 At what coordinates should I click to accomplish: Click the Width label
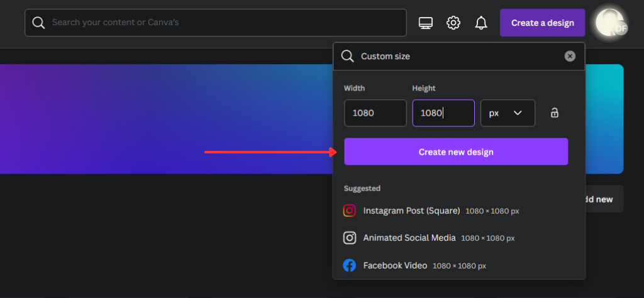tap(355, 88)
